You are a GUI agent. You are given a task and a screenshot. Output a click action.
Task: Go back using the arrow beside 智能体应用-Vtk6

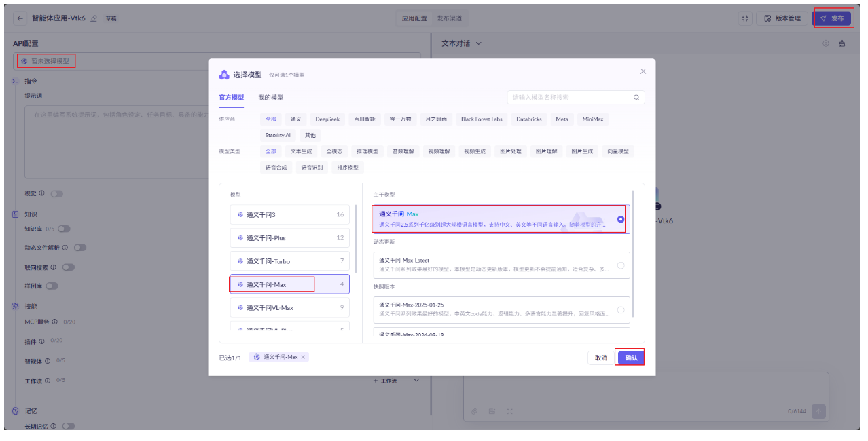(x=20, y=18)
